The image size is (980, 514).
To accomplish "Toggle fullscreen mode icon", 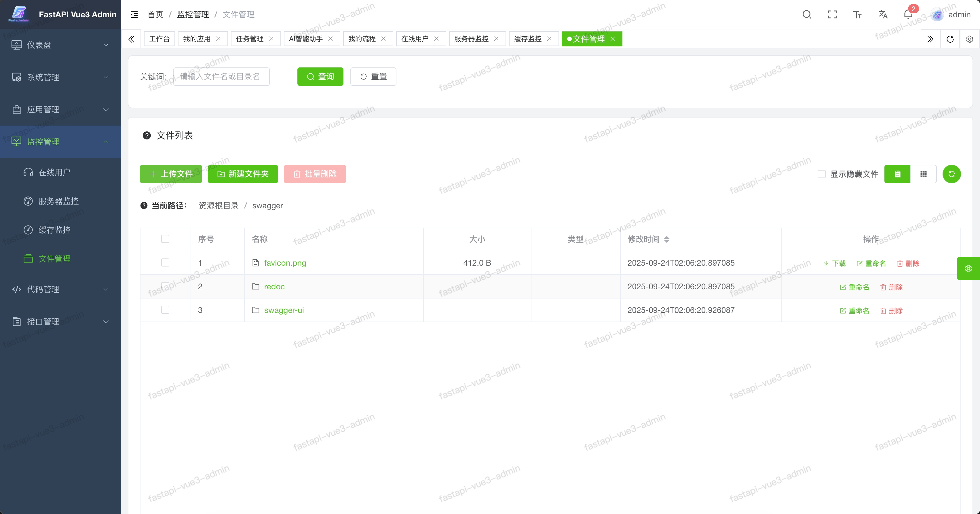I will click(832, 14).
